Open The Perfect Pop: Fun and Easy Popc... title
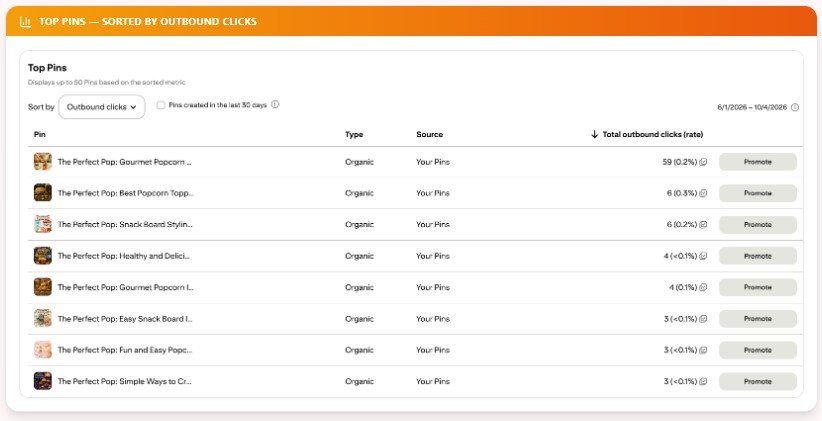The height and width of the screenshot is (421, 822). tap(125, 350)
